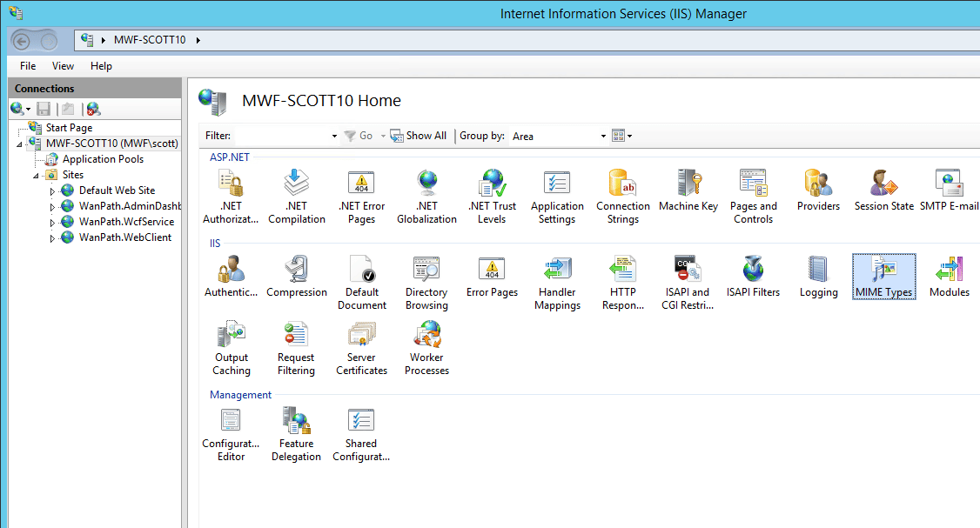
Task: Open the View menu
Action: pyautogui.click(x=63, y=66)
